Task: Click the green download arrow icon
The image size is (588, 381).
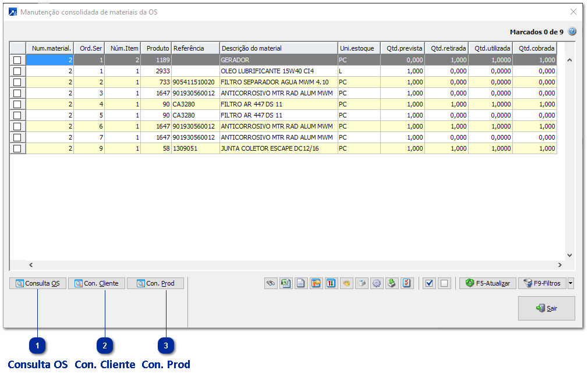Action: click(392, 283)
